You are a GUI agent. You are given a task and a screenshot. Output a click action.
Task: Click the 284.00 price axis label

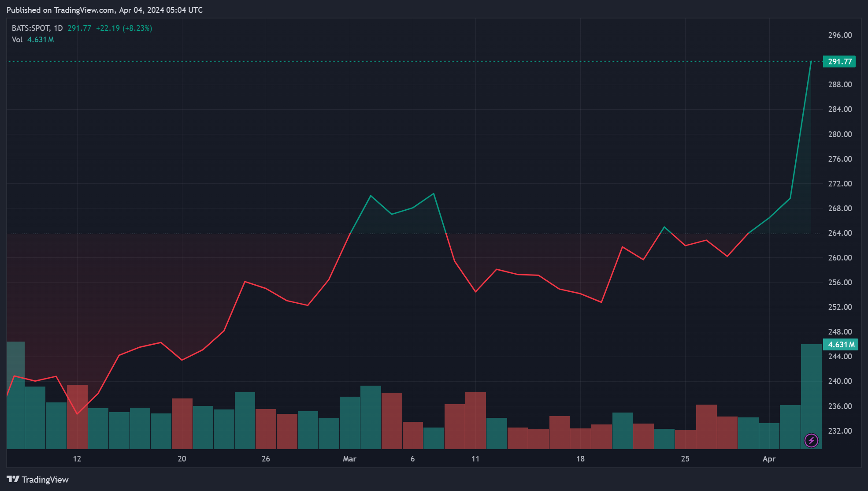point(840,109)
